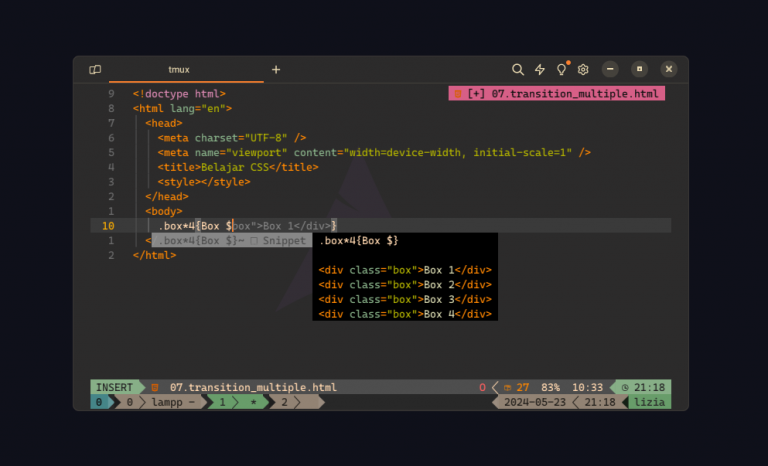Add a new tab with plus button
This screenshot has width=768, height=466.
(276, 70)
